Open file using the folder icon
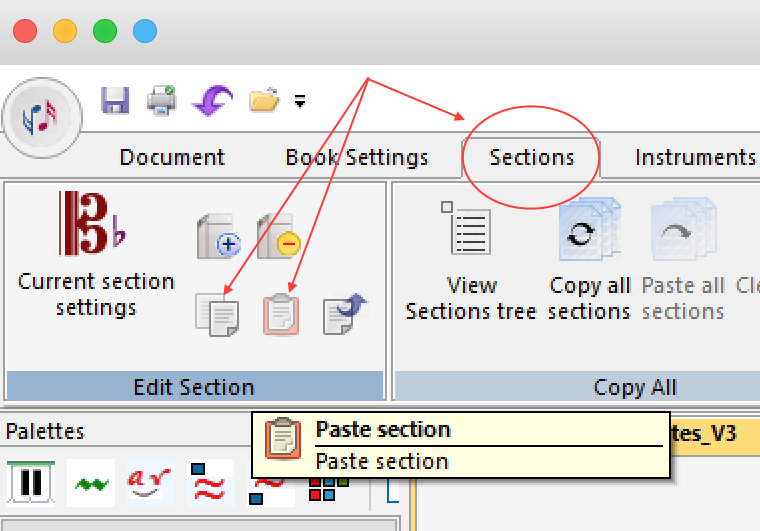The height and width of the screenshot is (531, 760). [263, 100]
